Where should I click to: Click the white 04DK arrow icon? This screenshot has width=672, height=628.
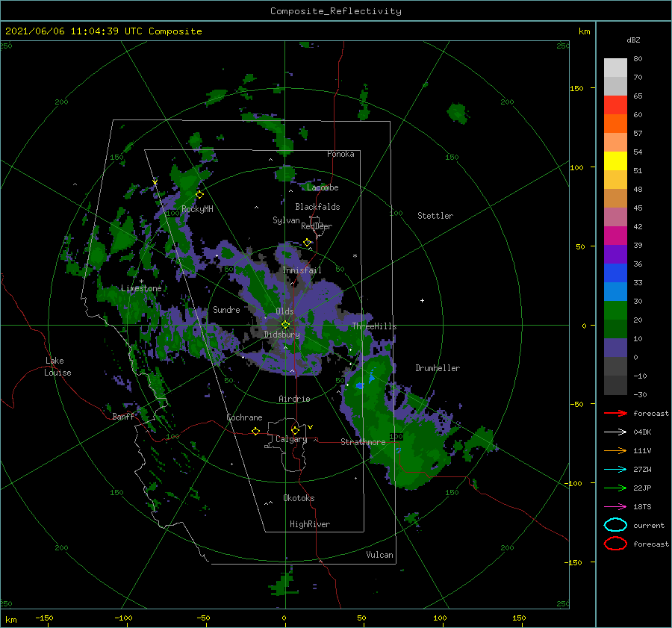(615, 432)
